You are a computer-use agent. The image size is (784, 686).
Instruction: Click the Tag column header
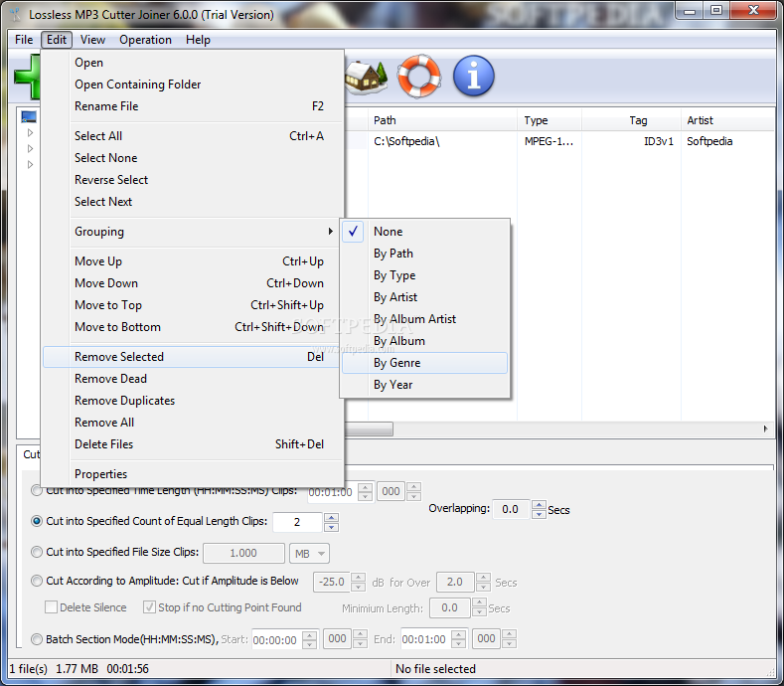point(632,120)
